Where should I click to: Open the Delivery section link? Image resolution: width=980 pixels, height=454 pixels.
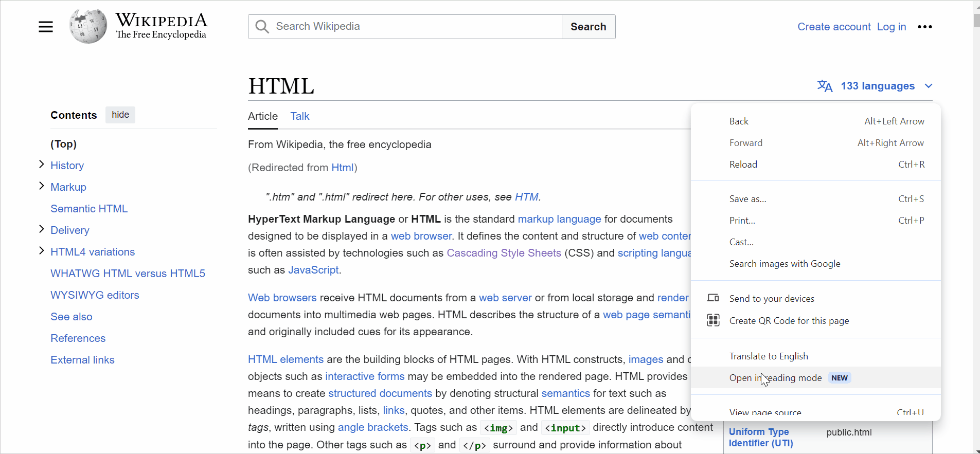tap(70, 230)
